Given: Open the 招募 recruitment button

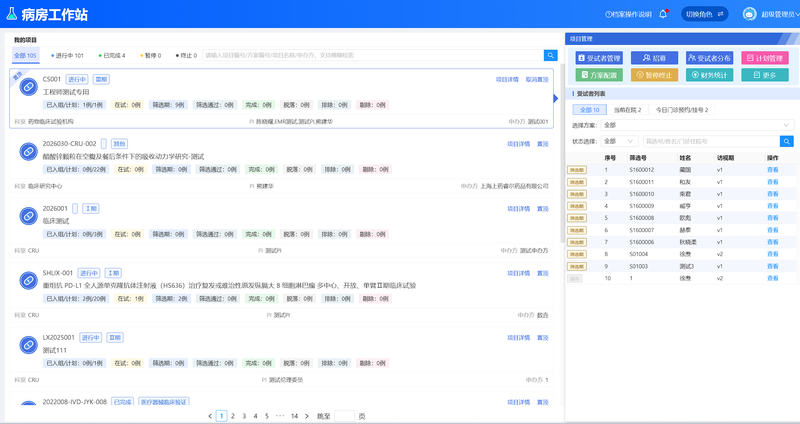Looking at the screenshot, I should [x=655, y=58].
